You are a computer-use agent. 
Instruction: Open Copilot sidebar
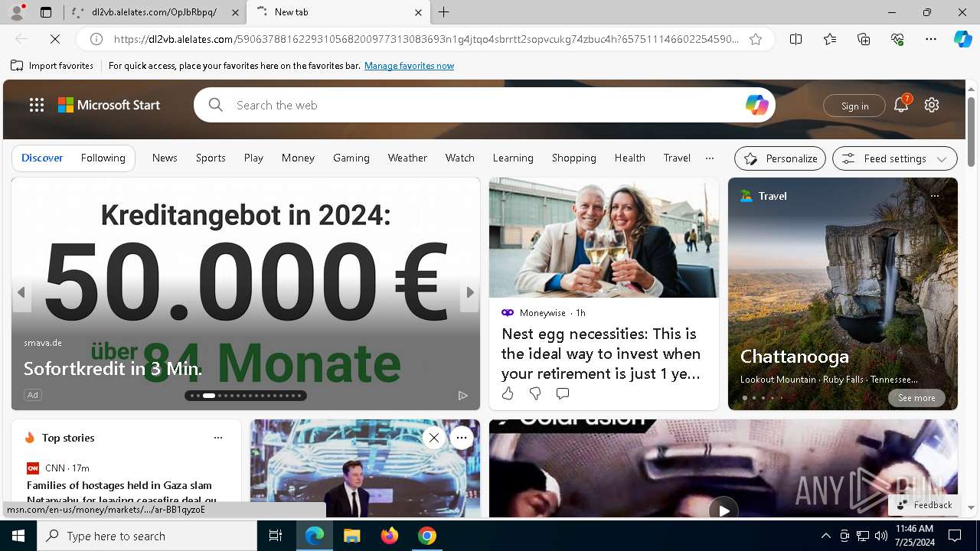[962, 39]
